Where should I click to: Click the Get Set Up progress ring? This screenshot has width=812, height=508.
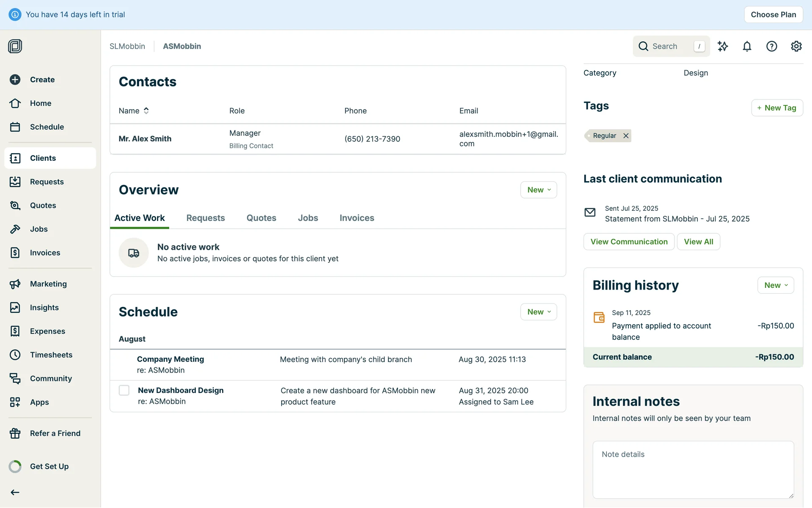(15, 467)
